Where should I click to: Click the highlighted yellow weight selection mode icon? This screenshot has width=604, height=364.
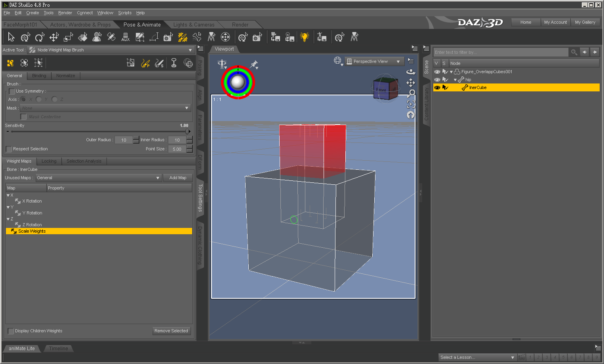[10, 63]
